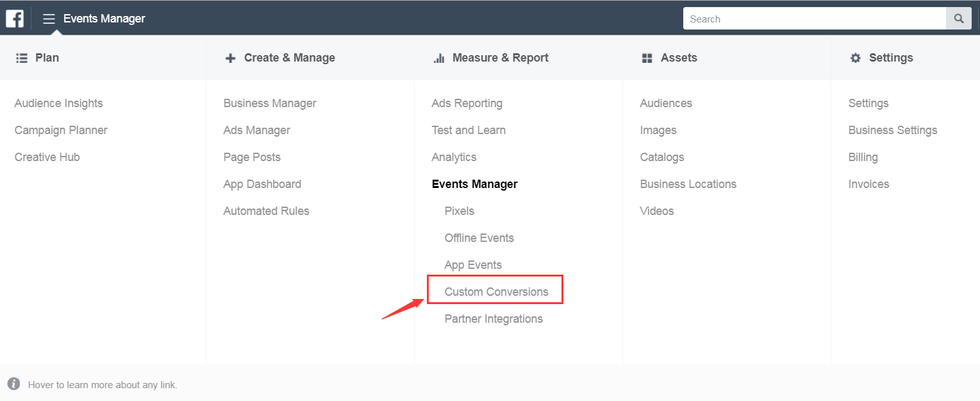Open Automated Rules link
The width and height of the screenshot is (980, 401).
pyautogui.click(x=266, y=211)
